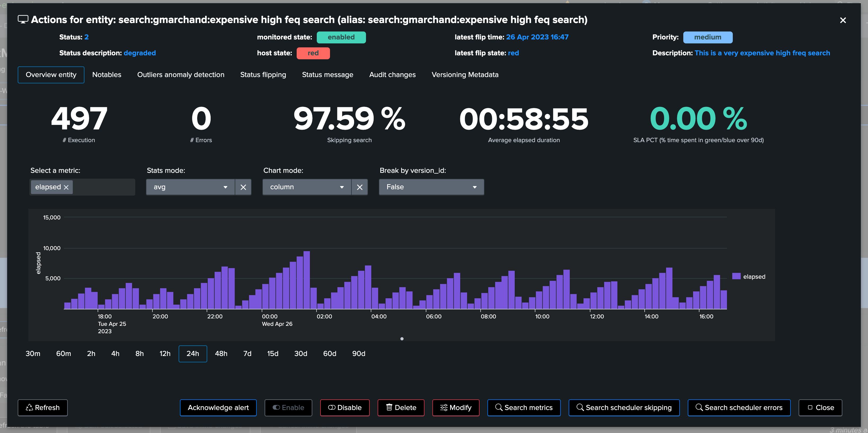
Task: Select the 2h time range
Action: point(91,354)
